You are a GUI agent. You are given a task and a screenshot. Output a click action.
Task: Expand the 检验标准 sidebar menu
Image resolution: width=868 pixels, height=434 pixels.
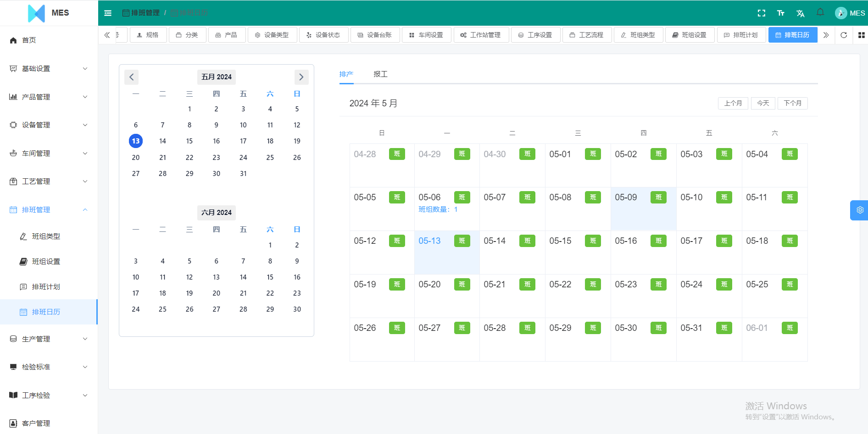point(49,367)
